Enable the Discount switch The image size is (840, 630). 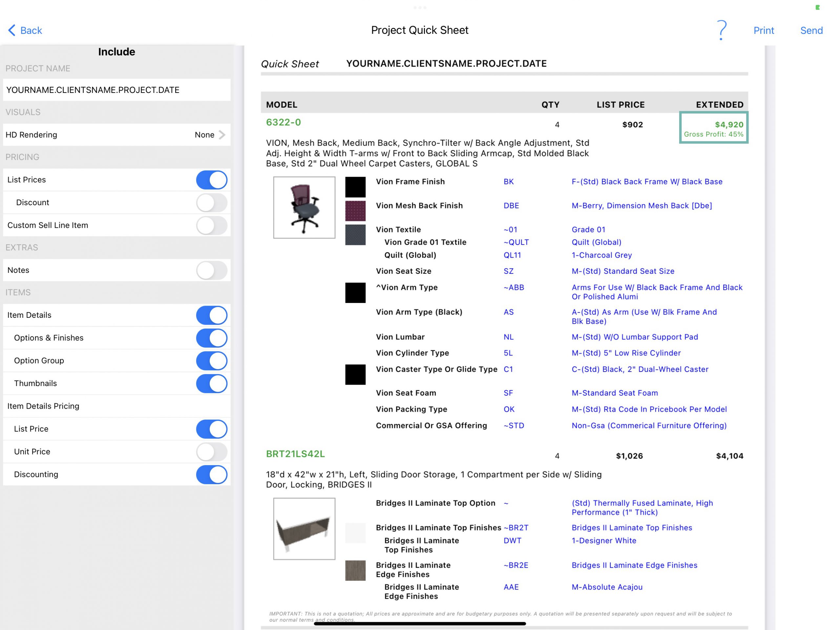pyautogui.click(x=212, y=203)
